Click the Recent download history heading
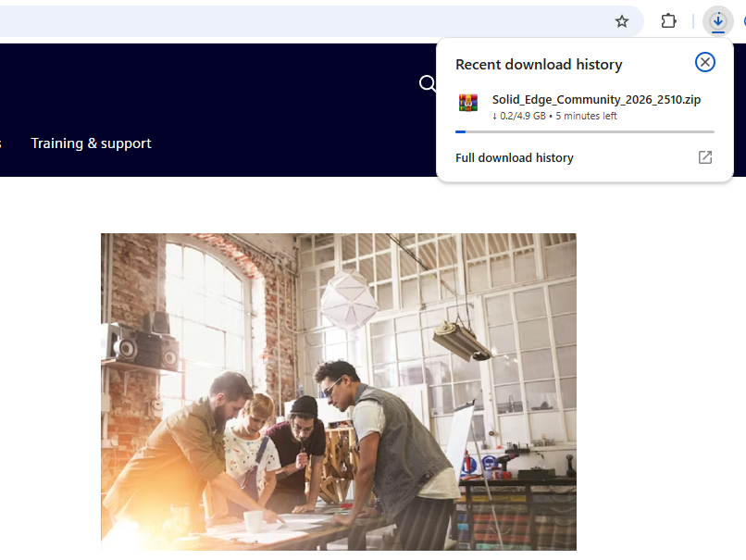 point(539,65)
